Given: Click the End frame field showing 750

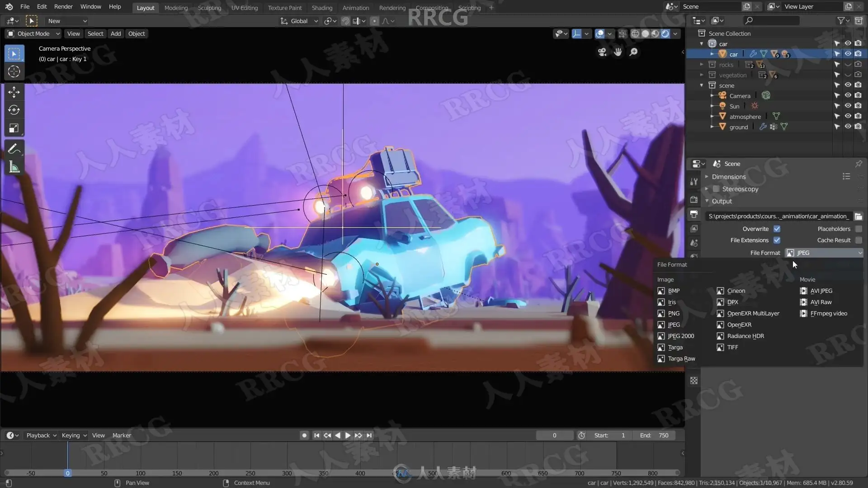Looking at the screenshot, I should pos(654,436).
